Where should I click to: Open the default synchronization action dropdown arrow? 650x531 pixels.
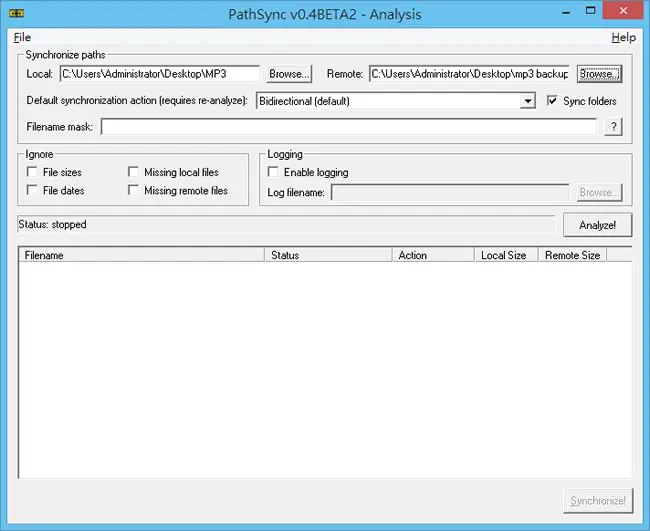527,101
